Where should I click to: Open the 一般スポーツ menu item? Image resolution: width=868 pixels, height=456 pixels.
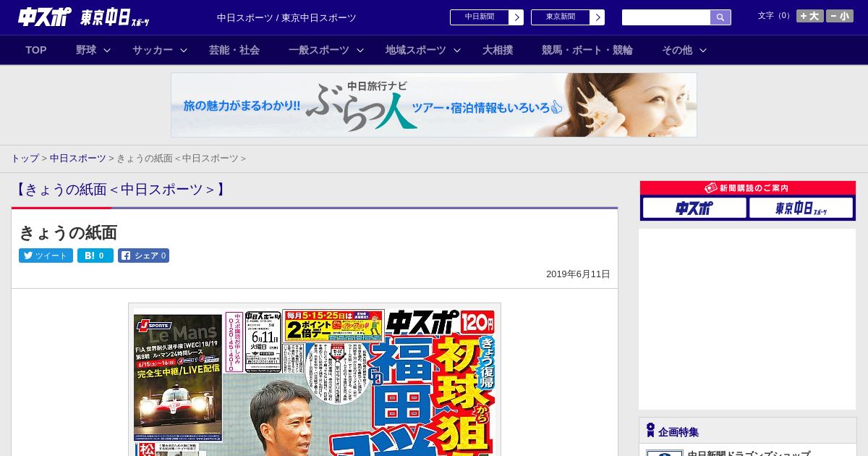click(x=319, y=50)
